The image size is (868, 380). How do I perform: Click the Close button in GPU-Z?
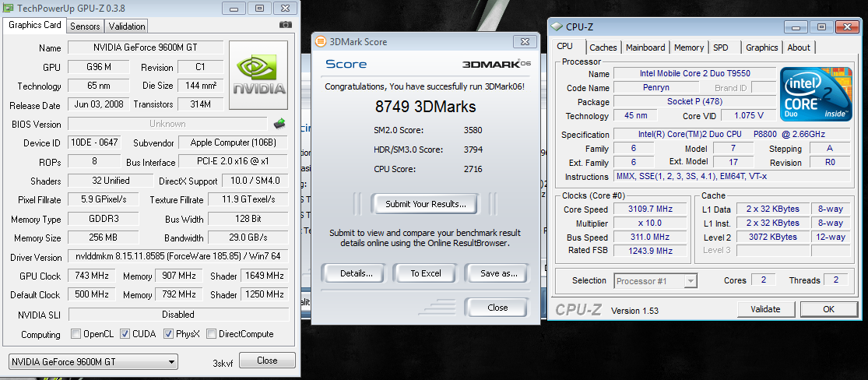[267, 361]
